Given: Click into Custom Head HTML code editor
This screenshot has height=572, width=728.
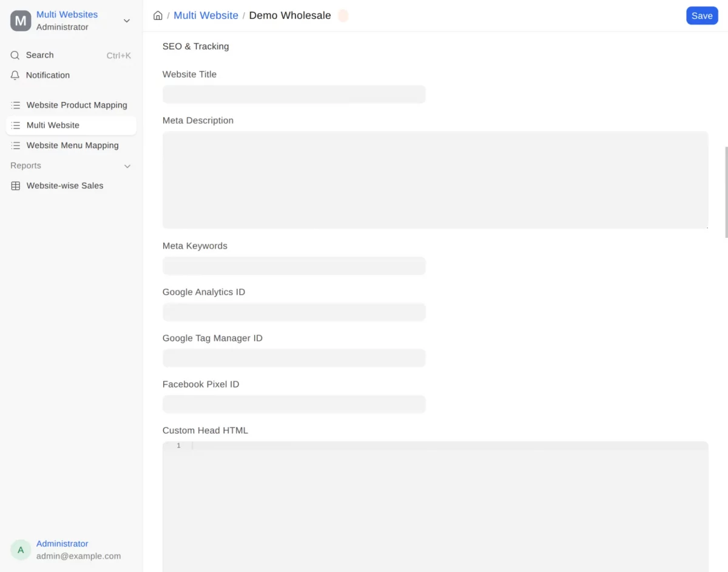Looking at the screenshot, I should point(436,506).
